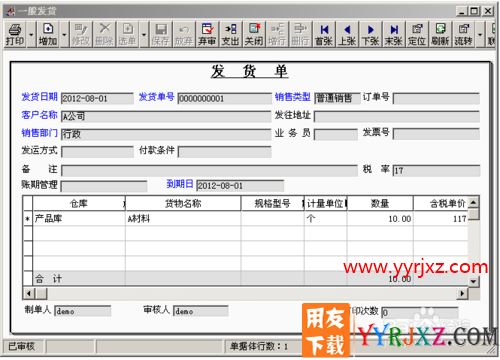Click the 客户名称 field showing A公司
The width and height of the screenshot is (500, 360).
click(x=166, y=116)
